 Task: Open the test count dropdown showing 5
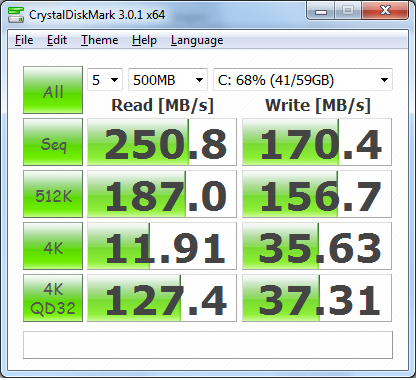(105, 80)
